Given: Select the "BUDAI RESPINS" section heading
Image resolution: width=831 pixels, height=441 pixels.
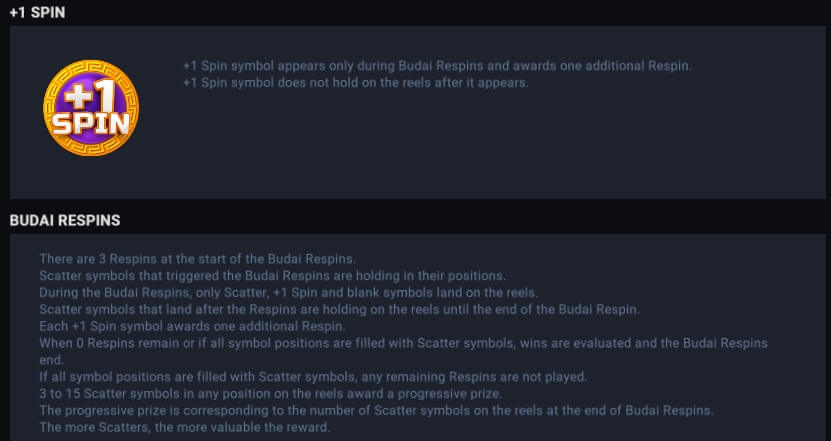Looking at the screenshot, I should 65,220.
